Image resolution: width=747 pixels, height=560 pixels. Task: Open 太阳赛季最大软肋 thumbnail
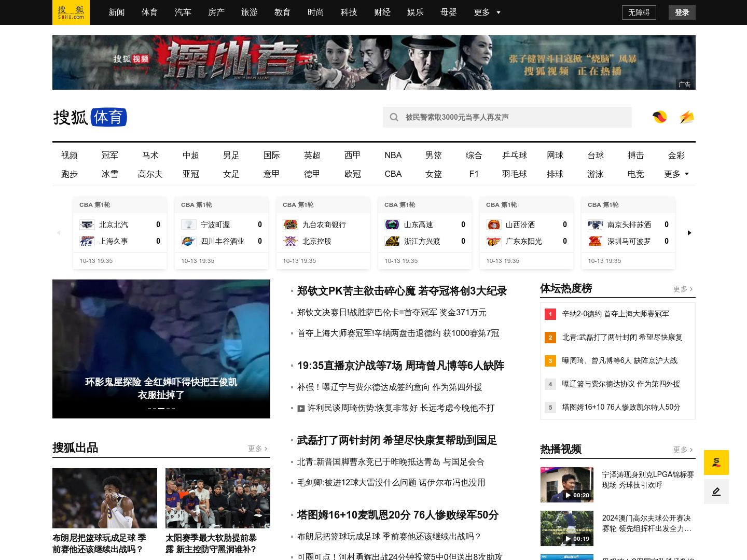coord(218,498)
